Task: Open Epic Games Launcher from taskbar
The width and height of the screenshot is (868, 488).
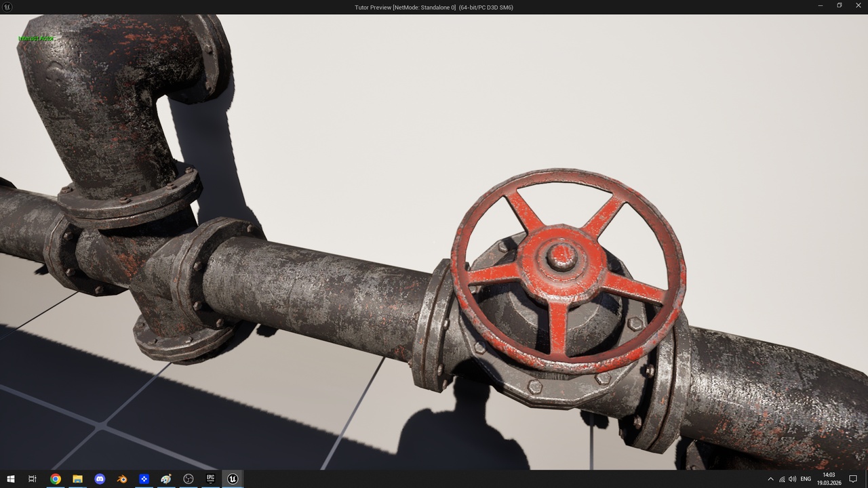Action: click(211, 479)
